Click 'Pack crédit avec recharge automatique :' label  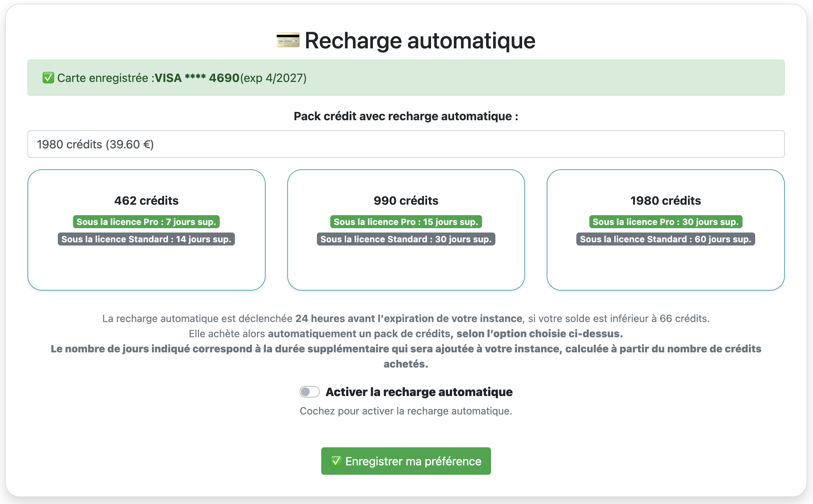pyautogui.click(x=406, y=116)
